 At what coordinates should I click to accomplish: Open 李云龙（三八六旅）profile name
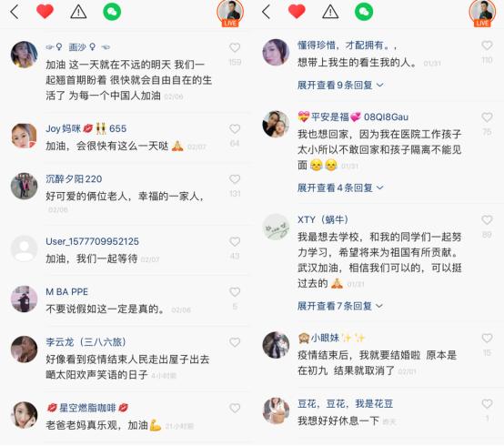click(x=86, y=342)
